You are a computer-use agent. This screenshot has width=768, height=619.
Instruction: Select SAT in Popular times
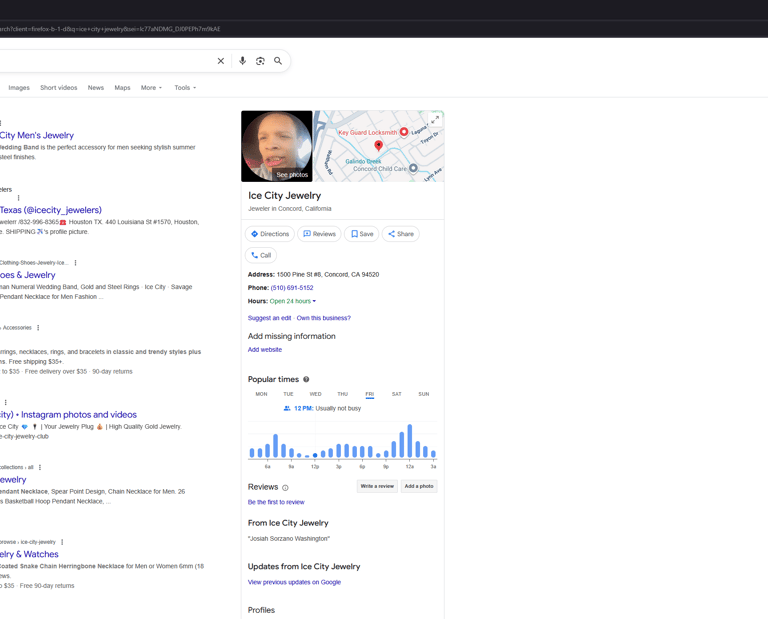pyautogui.click(x=397, y=394)
